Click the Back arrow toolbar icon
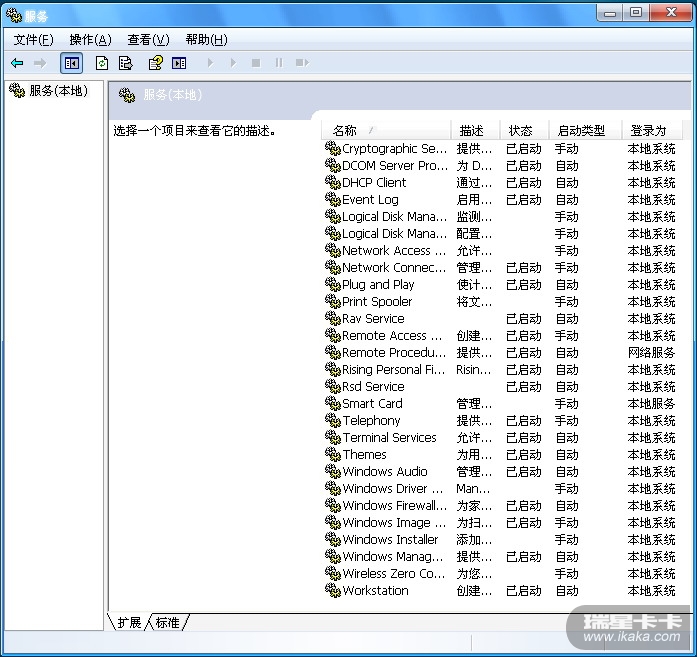697x657 pixels. point(17,63)
